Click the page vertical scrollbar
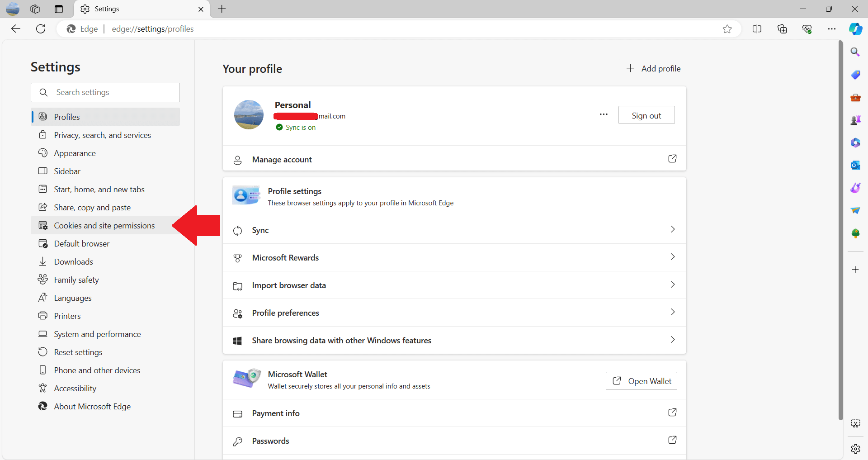This screenshot has height=460, width=868. 840,230
